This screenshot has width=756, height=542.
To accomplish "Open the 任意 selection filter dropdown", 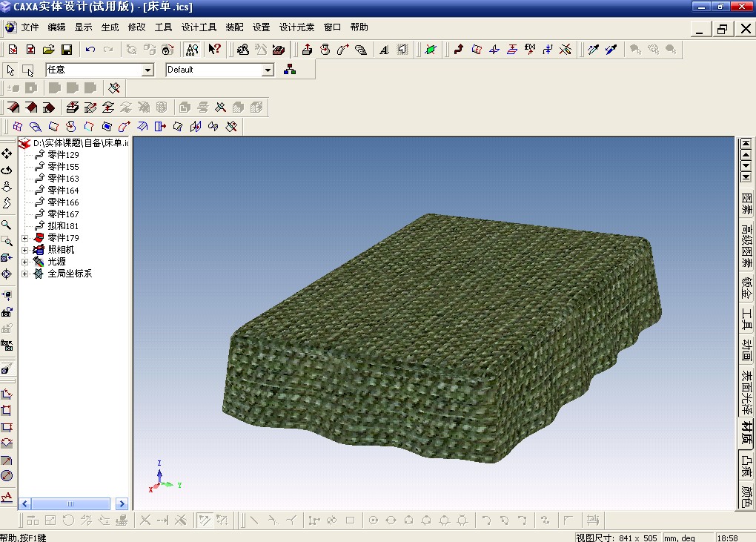I will [147, 70].
